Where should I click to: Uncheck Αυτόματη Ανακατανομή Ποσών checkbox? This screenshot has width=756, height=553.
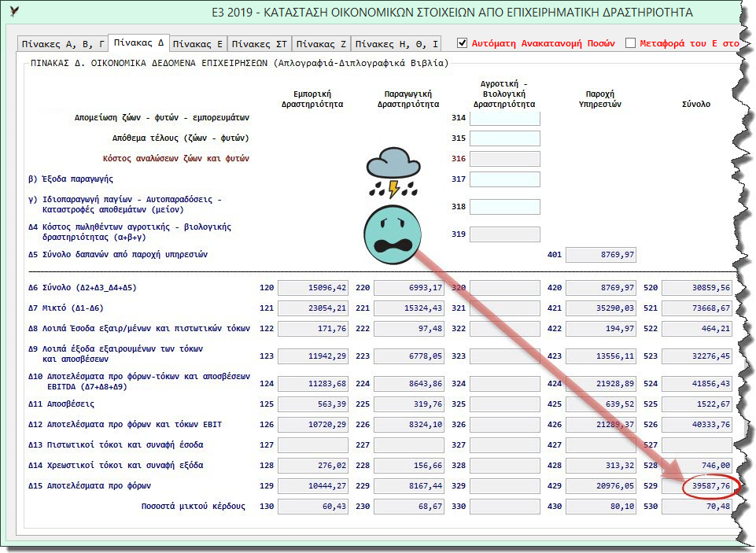click(x=462, y=43)
